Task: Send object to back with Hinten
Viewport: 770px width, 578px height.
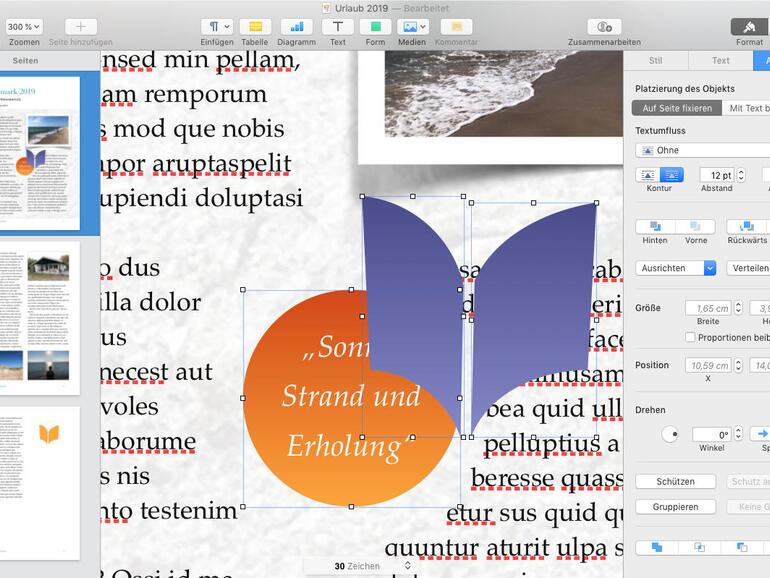Action: pyautogui.click(x=655, y=227)
